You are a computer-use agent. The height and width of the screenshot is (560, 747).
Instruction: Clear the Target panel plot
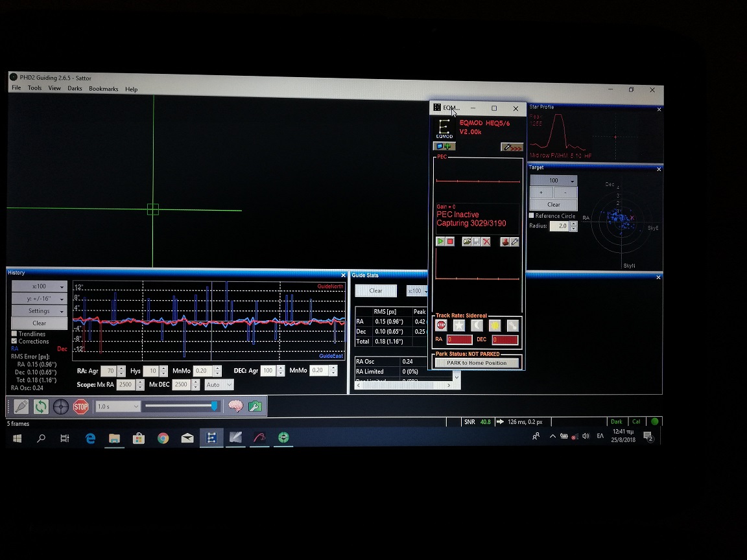tap(554, 204)
